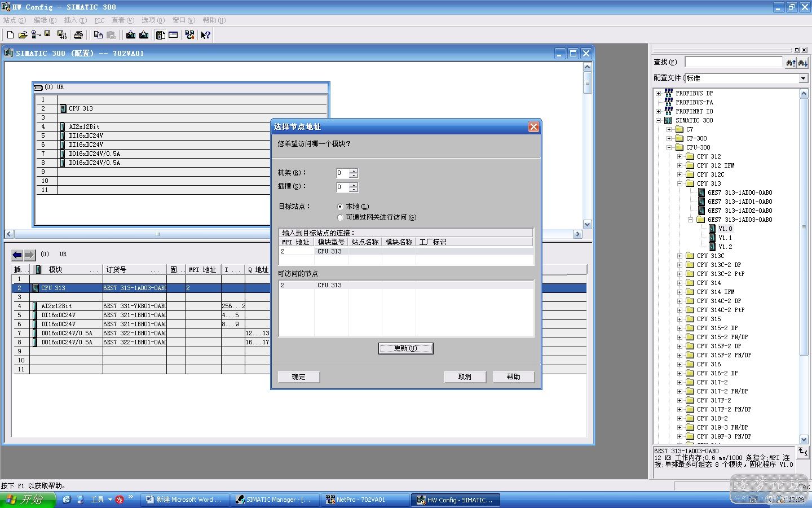Select the 可通过网关进行访问 radio button
Image resolution: width=812 pixels, height=508 pixels.
(x=340, y=217)
